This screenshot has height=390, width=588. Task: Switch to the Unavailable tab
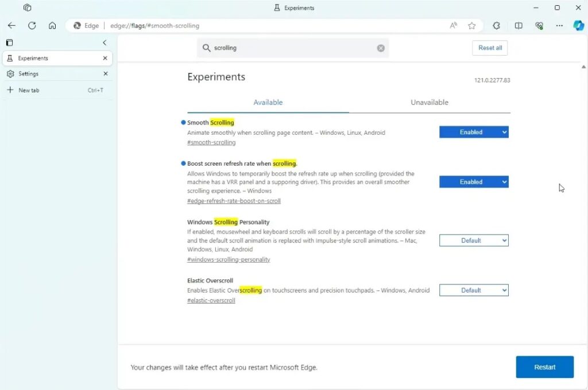429,103
